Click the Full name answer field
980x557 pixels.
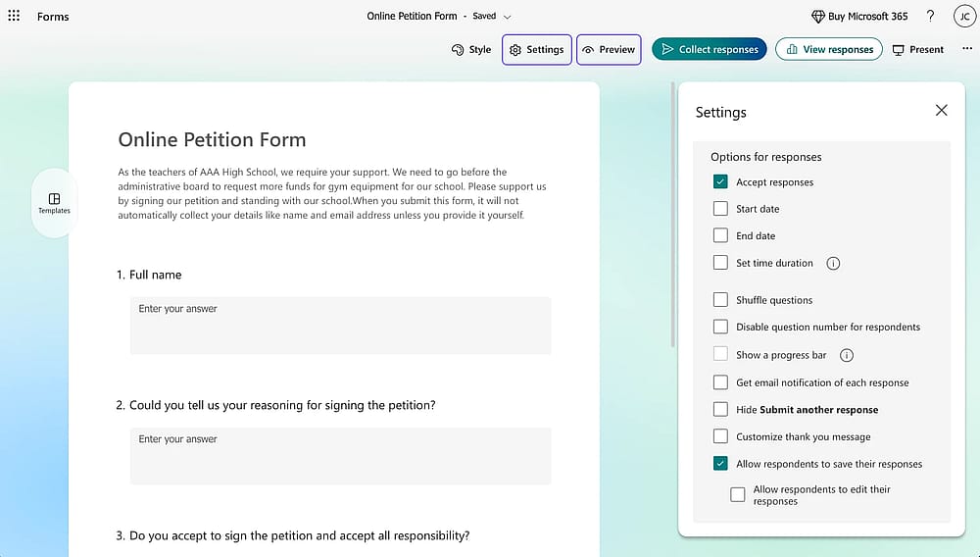point(341,326)
